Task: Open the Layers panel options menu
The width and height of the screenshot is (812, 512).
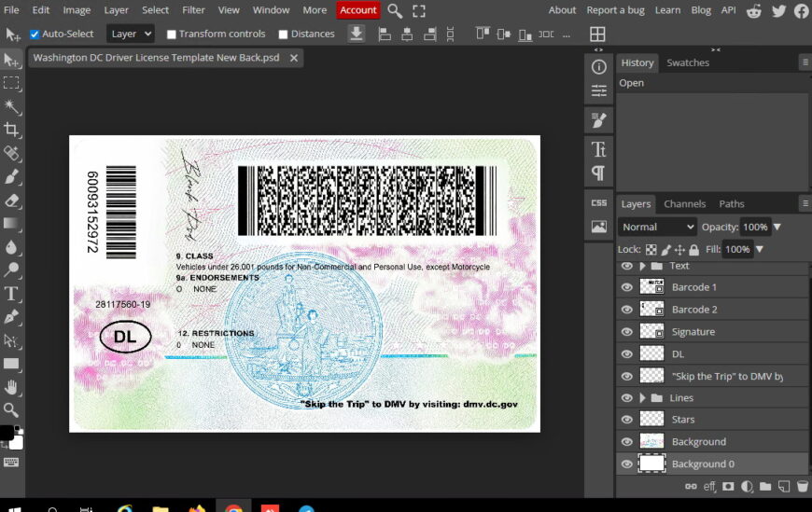Action: click(805, 203)
